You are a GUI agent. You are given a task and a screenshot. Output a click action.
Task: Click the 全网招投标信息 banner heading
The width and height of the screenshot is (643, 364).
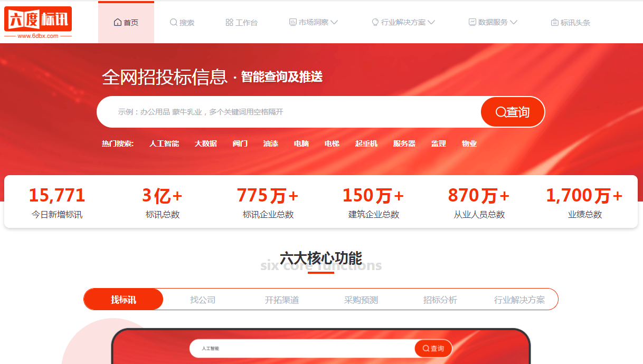[x=165, y=77]
